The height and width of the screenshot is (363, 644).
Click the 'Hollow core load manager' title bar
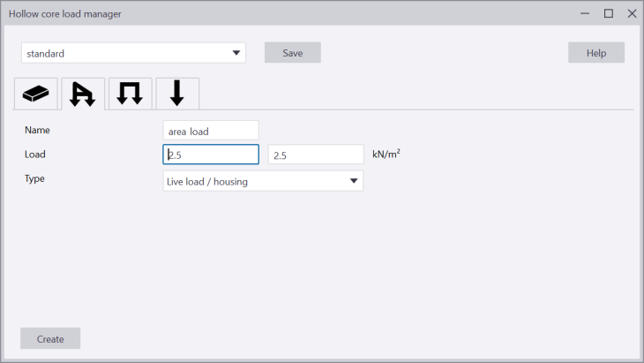click(x=265, y=13)
